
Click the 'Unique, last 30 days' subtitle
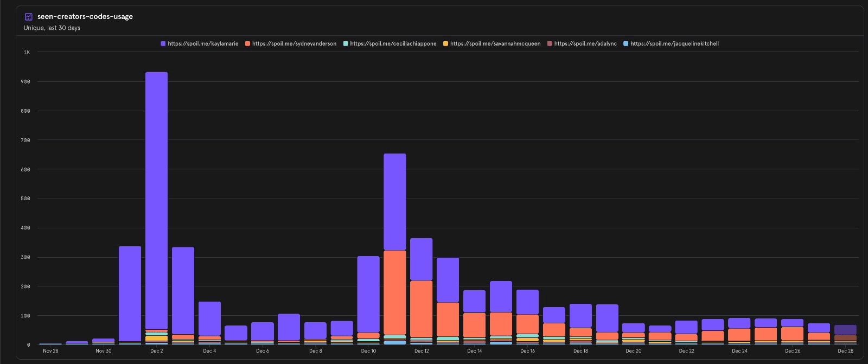click(x=52, y=28)
